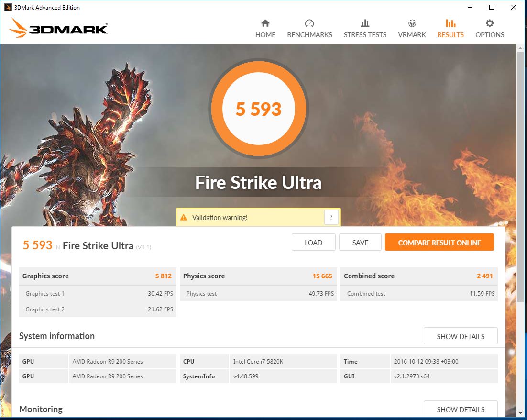Click the Graphics score label
Screen dimensions: 527x420
tap(45, 276)
